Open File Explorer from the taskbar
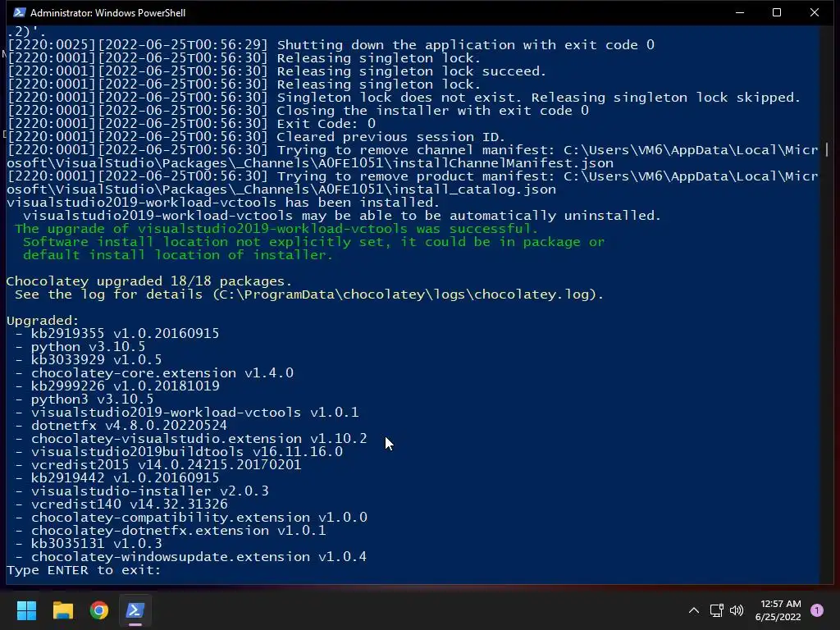This screenshot has width=840, height=630. click(62, 610)
